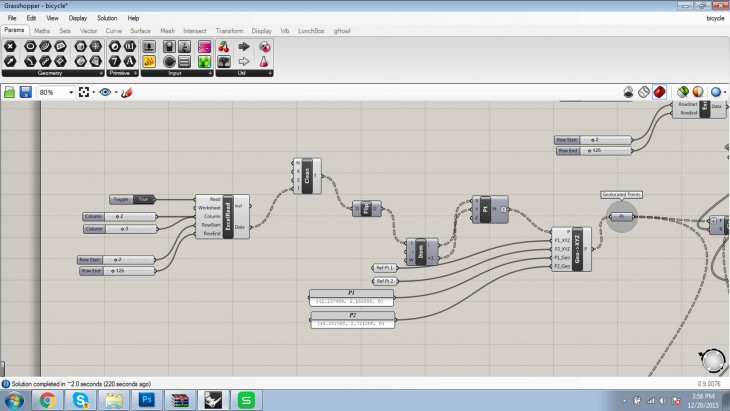Open the Solution menu
This screenshot has height=411, width=730.
106,18
